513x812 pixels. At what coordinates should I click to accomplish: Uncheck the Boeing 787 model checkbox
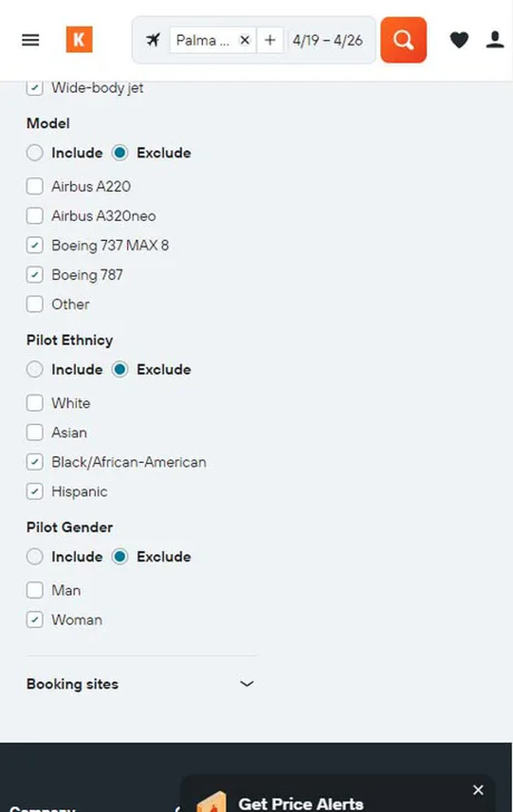tap(35, 274)
